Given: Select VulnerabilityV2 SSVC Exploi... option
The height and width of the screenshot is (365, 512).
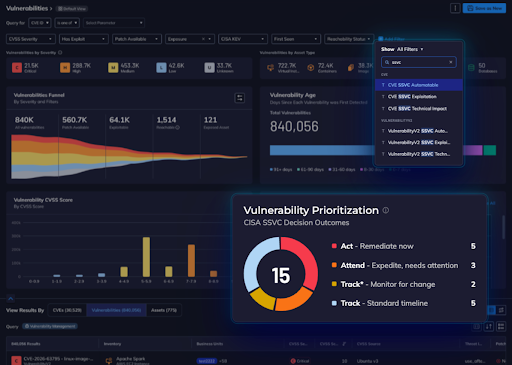Looking at the screenshot, I should (419, 142).
